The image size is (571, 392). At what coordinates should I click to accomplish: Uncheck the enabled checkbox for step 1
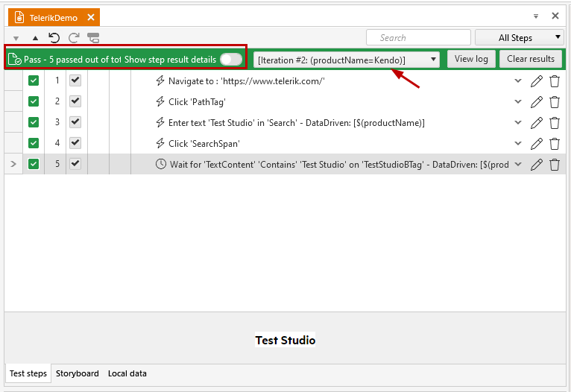[x=75, y=80]
